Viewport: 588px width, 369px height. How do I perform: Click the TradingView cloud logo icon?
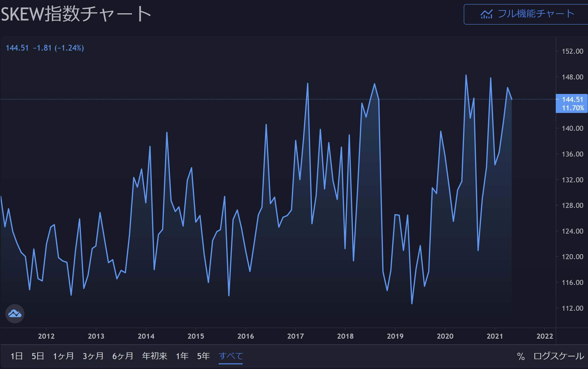click(15, 314)
